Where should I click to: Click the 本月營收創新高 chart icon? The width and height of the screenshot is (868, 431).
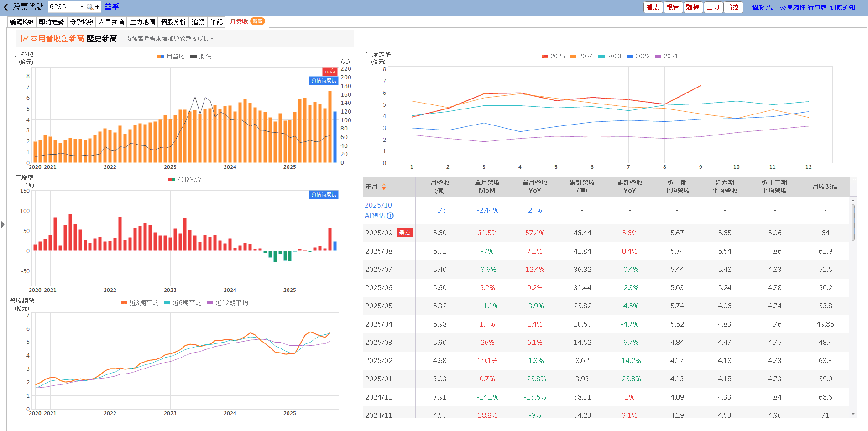pos(25,39)
